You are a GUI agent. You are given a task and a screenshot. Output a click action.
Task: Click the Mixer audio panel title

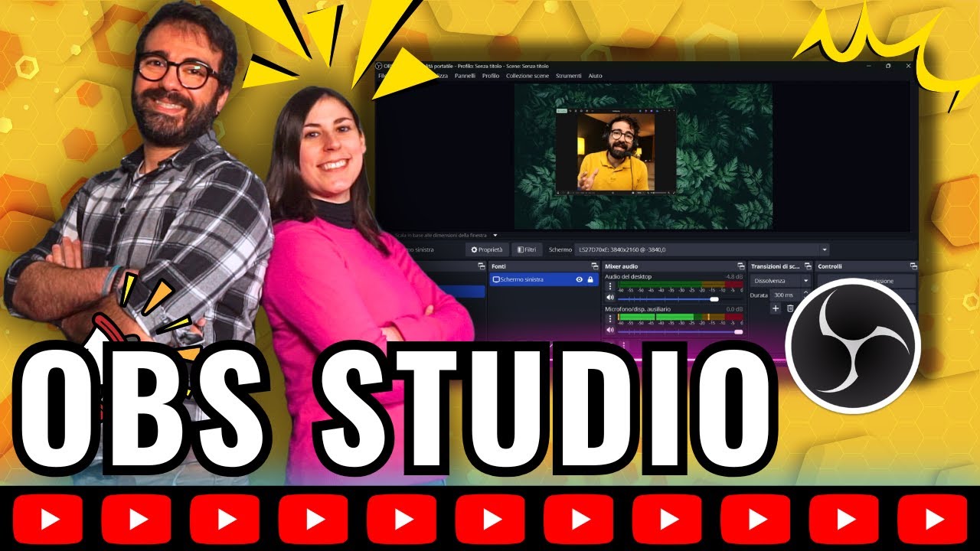pos(621,266)
